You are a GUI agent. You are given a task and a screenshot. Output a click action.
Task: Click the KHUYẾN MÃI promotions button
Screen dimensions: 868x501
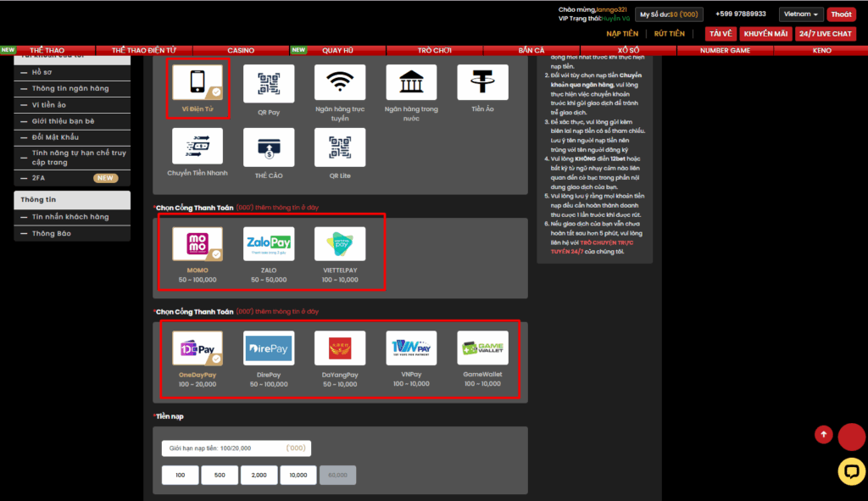(x=765, y=34)
